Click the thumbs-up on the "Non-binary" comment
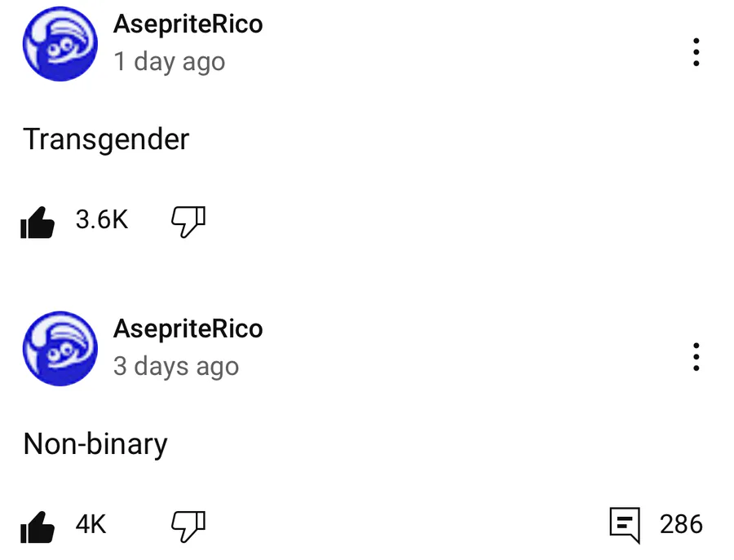734x560 pixels. (x=38, y=526)
